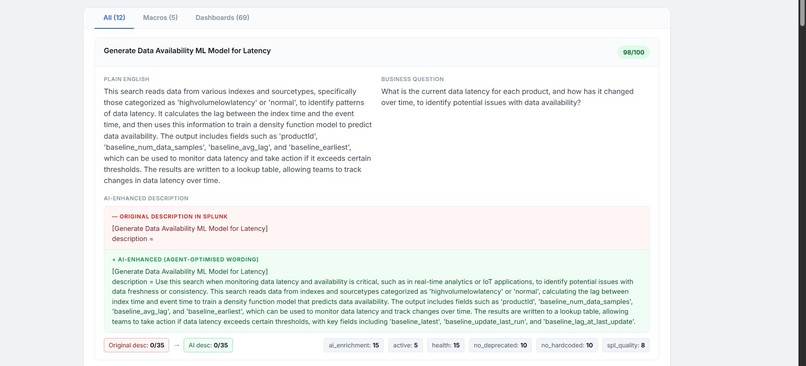Switch to the All (12) tab
Image resolution: width=806 pixels, height=366 pixels.
coord(114,17)
